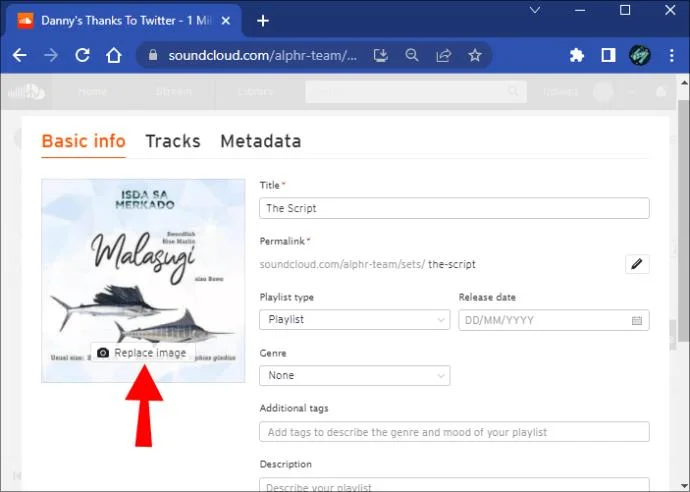
Task: Click the padlock site info icon
Action: (153, 55)
